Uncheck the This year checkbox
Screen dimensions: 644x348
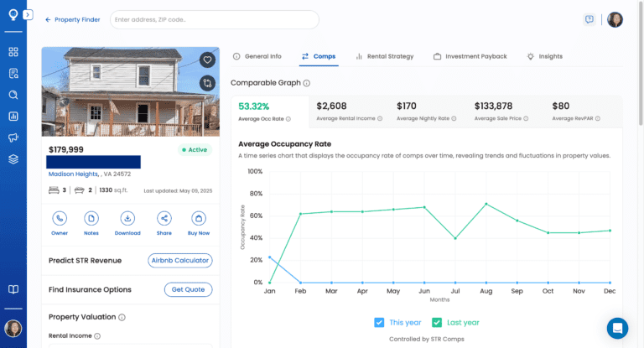click(x=379, y=322)
